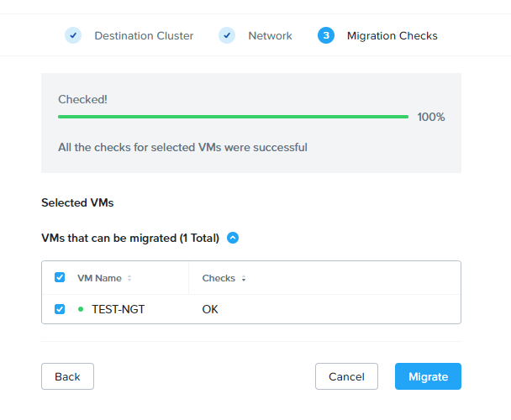
Task: Click the Cancel button
Action: click(x=346, y=376)
